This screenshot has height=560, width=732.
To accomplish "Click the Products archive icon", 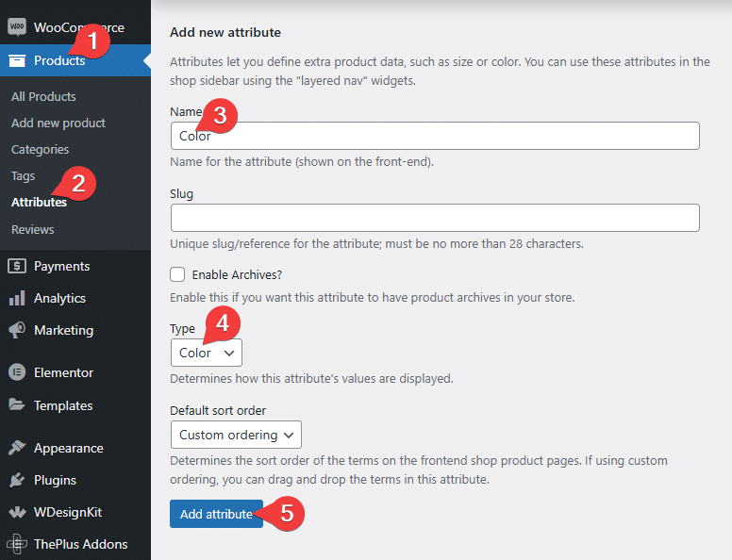I will click(x=17, y=60).
